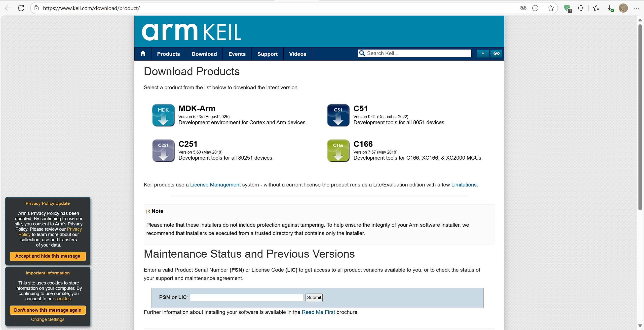Click the Download Products heading
This screenshot has width=644, height=330.
click(192, 71)
